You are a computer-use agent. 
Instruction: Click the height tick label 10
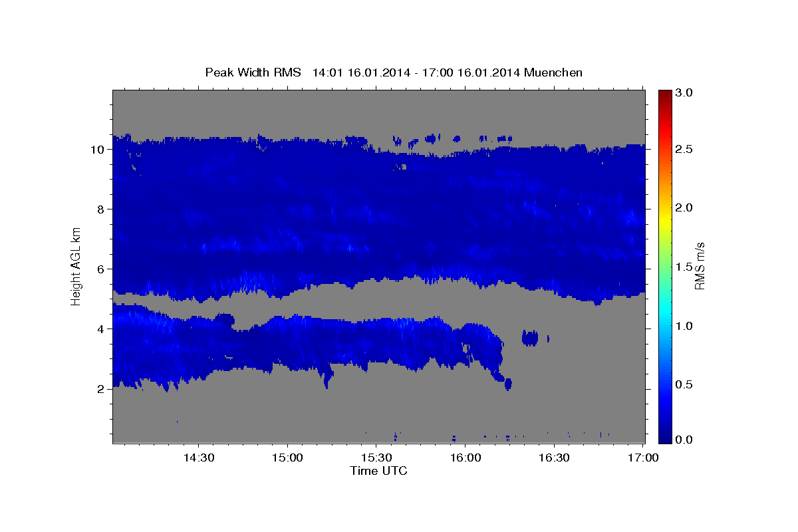99,149
